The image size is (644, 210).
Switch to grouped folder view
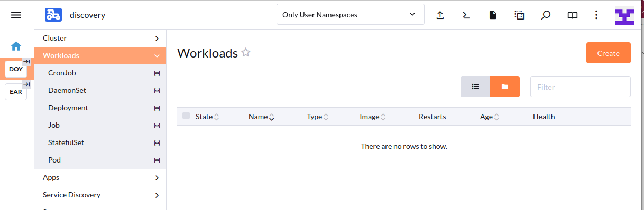coord(505,87)
